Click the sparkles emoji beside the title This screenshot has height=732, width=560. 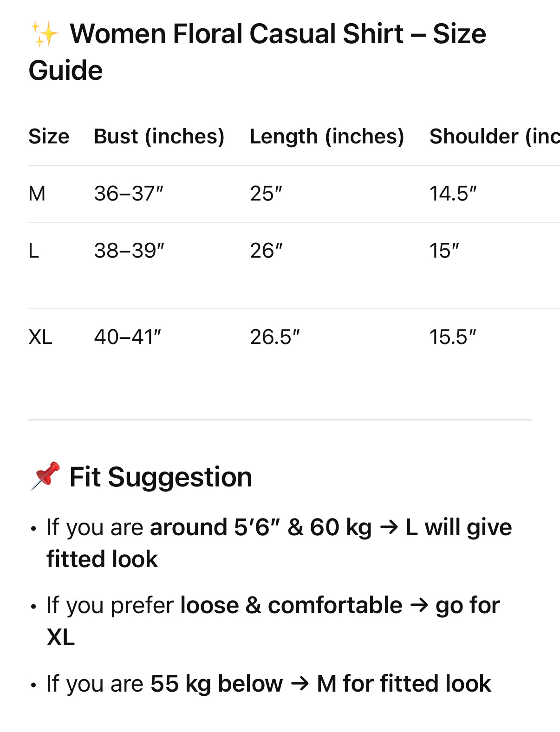[x=45, y=34]
